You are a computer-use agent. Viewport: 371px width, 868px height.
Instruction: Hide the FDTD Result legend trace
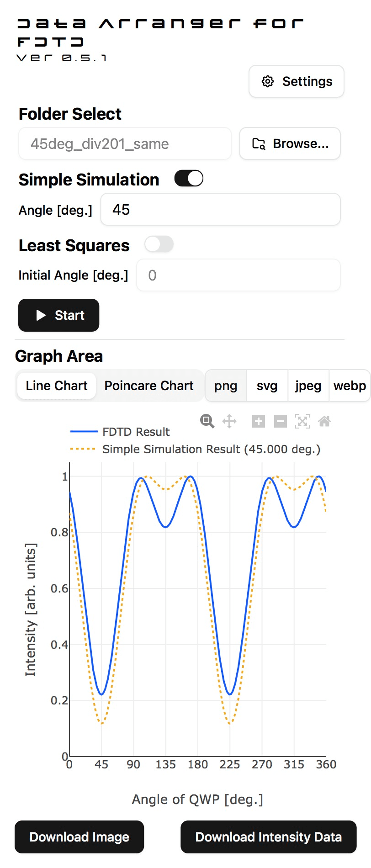(x=136, y=432)
